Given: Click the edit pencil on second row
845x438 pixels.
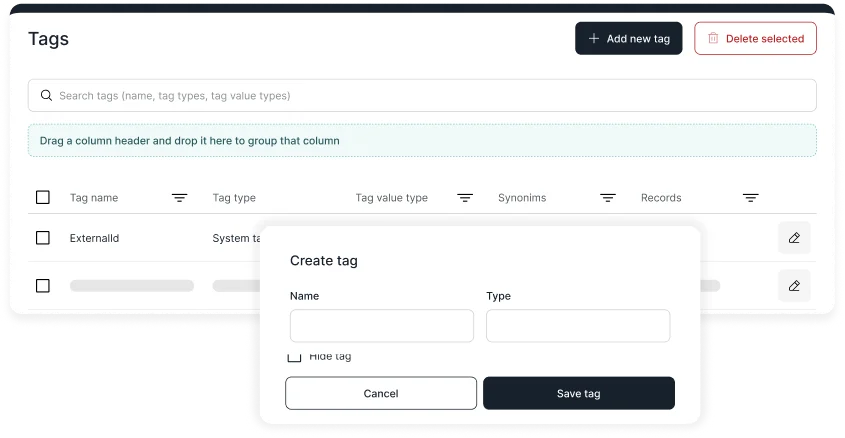Looking at the screenshot, I should 794,286.
